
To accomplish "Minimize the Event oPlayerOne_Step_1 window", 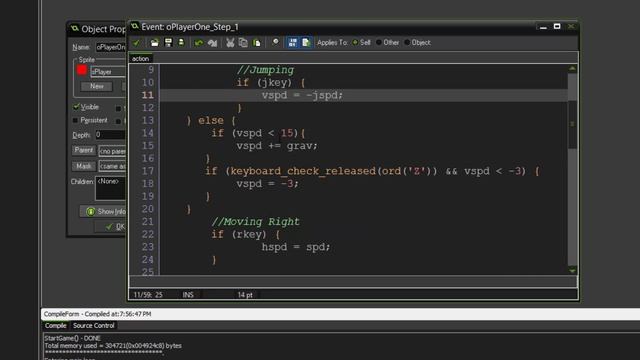I will point(543,27).
